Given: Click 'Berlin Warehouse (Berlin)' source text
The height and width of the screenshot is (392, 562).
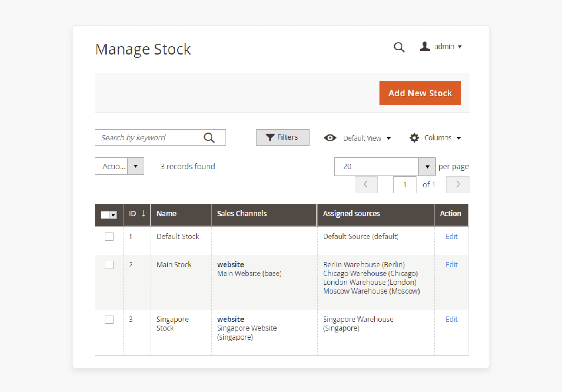Looking at the screenshot, I should coord(364,265).
